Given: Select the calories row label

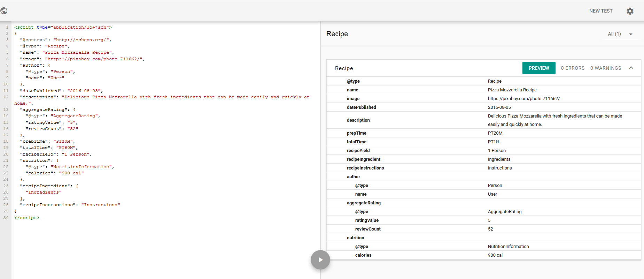Looking at the screenshot, I should coord(363,255).
